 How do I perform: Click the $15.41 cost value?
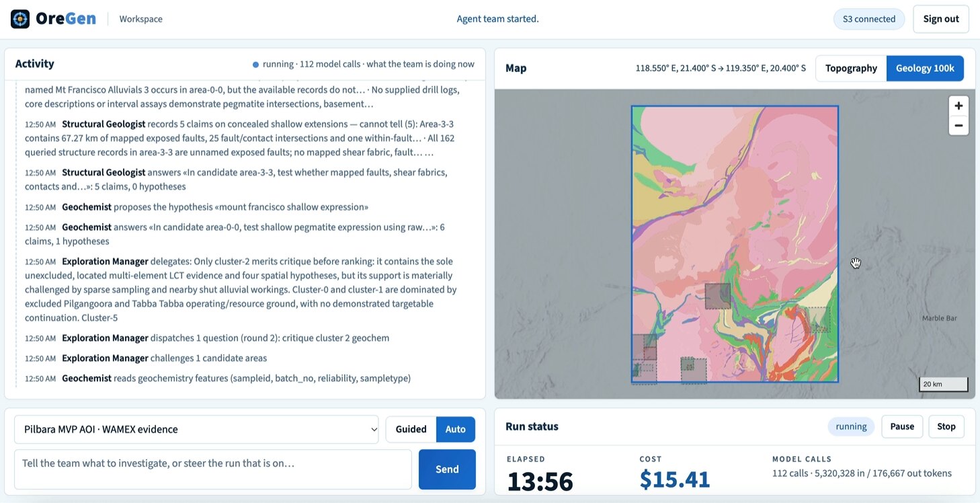coord(675,479)
